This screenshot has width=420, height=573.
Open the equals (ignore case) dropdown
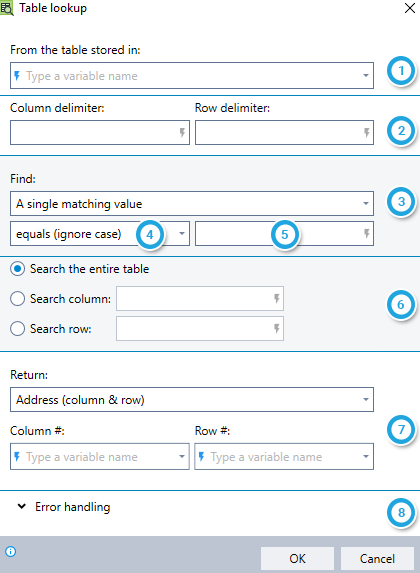click(x=100, y=234)
